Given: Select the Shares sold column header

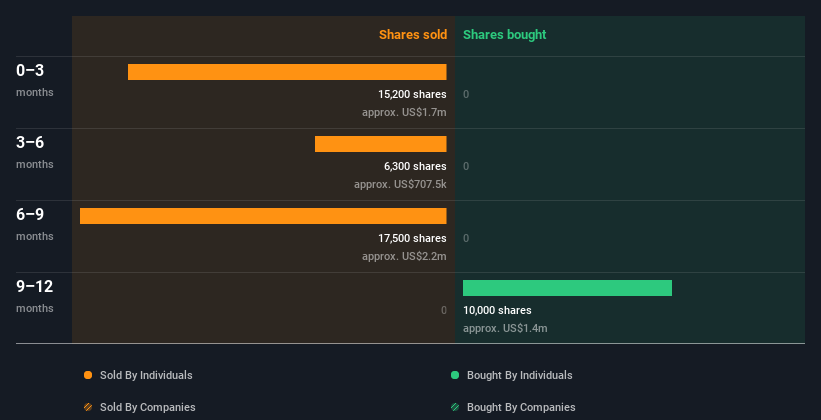Looking at the screenshot, I should (413, 35).
